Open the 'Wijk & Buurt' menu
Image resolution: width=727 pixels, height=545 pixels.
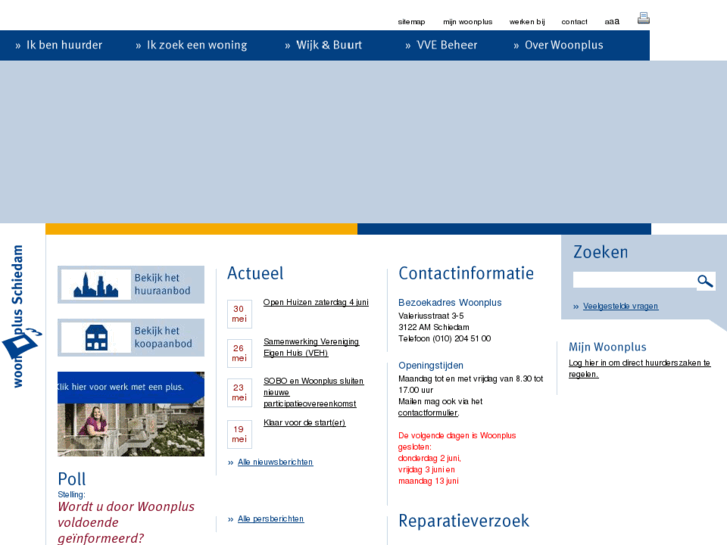[323, 45]
